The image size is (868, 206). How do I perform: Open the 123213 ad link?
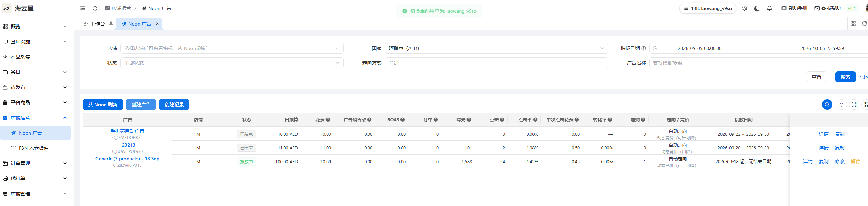(x=127, y=145)
